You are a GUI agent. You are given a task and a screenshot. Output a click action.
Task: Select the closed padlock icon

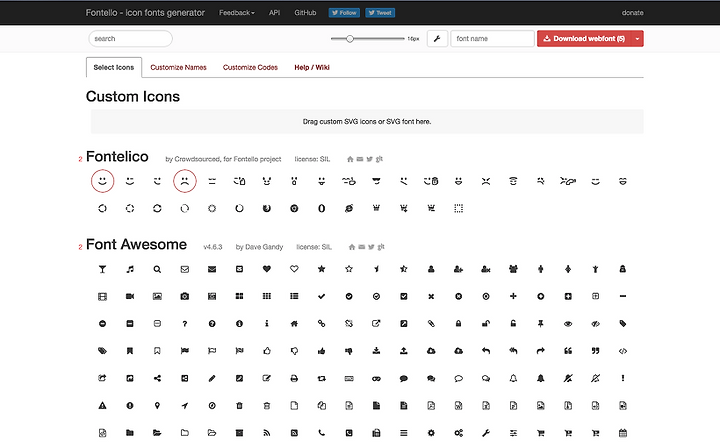pyautogui.click(x=458, y=324)
